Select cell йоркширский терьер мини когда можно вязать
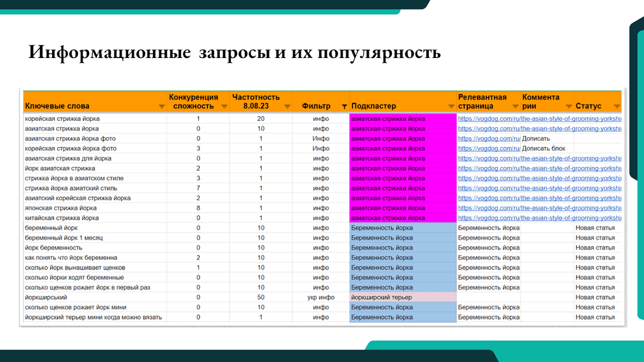The image size is (644, 362). pos(95,317)
